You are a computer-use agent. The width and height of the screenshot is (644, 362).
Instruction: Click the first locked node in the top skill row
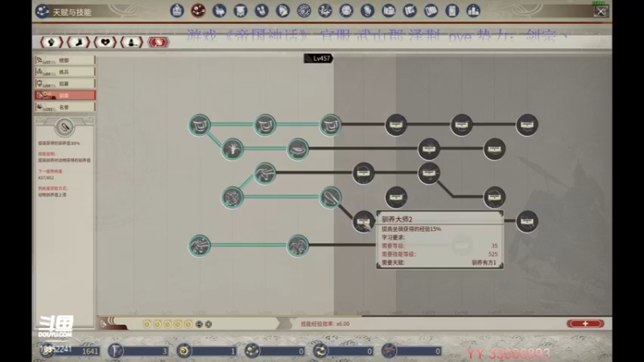[396, 125]
